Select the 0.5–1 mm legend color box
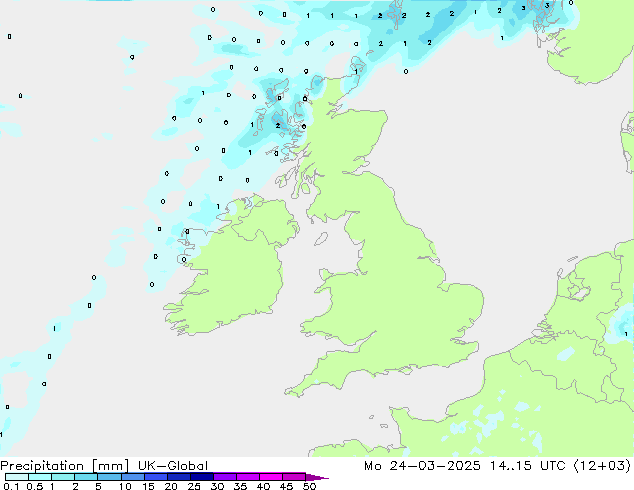The image size is (634, 490). [x=40, y=477]
